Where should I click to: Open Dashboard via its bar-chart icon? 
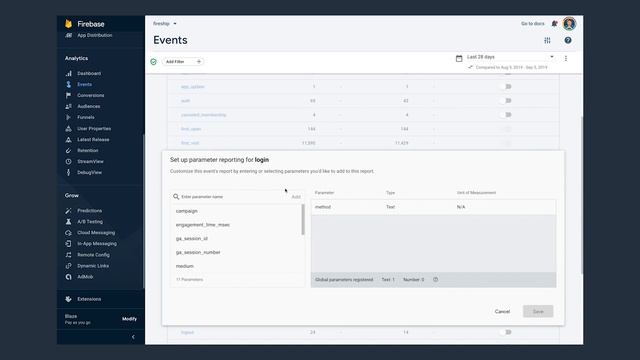pyautogui.click(x=69, y=73)
